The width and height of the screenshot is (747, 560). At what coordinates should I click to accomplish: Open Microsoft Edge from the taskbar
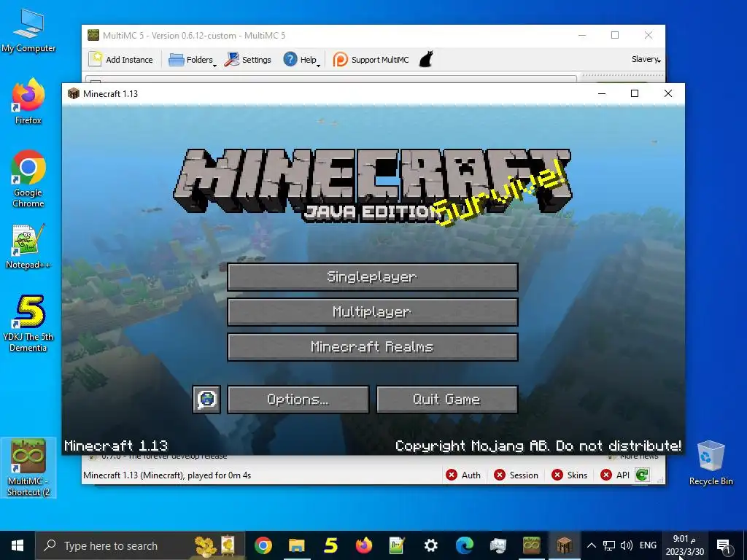point(464,545)
